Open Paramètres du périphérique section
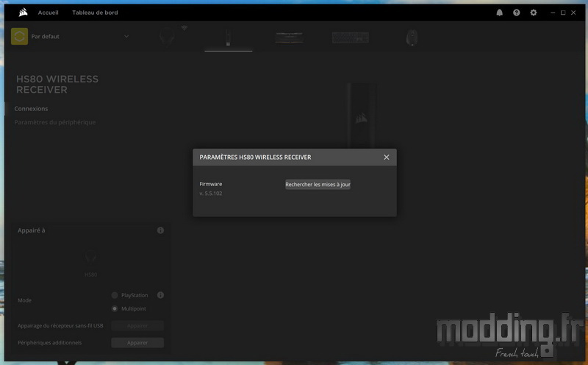The width and height of the screenshot is (588, 365). 54,122
